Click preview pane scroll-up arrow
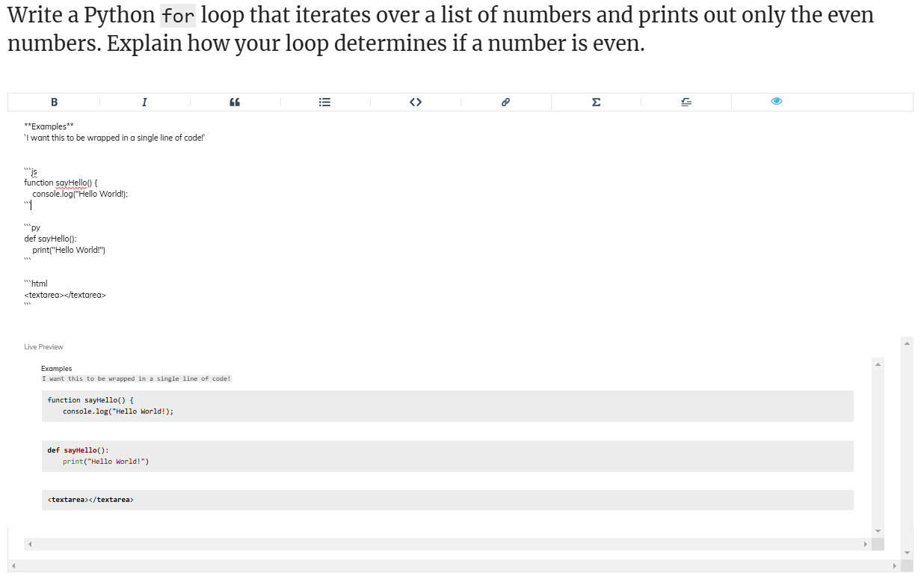Screen dimensions: 924x582 (x=878, y=364)
